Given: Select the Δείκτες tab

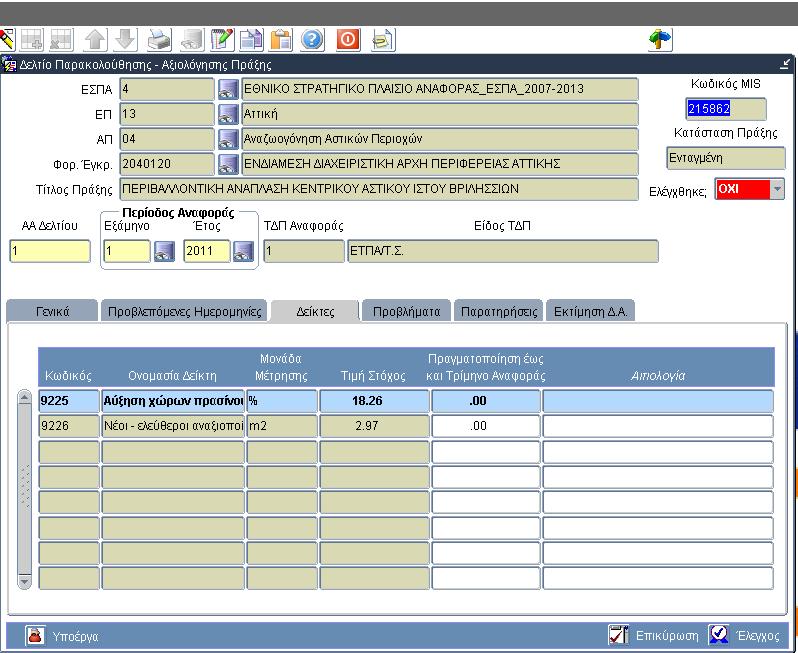Looking at the screenshot, I should click(x=315, y=311).
